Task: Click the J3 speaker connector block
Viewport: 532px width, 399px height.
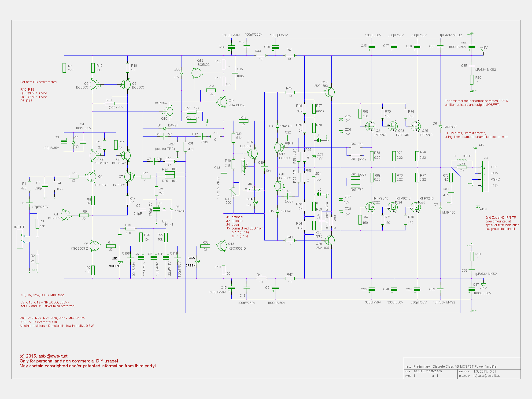Action: (x=485, y=176)
